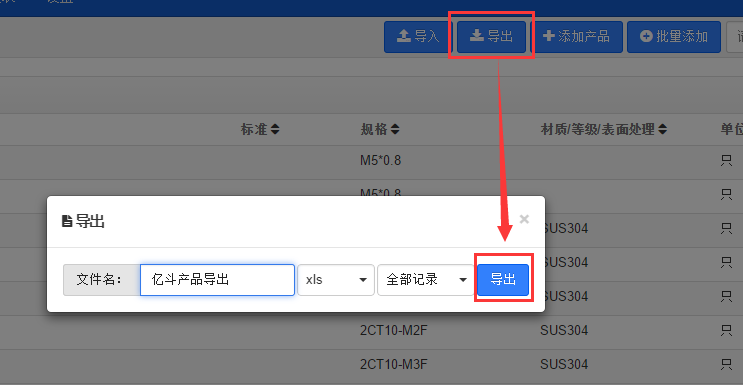Image resolution: width=743 pixels, height=385 pixels.
Task: Click the blue 导出 button in the dialog
Action: pos(503,280)
